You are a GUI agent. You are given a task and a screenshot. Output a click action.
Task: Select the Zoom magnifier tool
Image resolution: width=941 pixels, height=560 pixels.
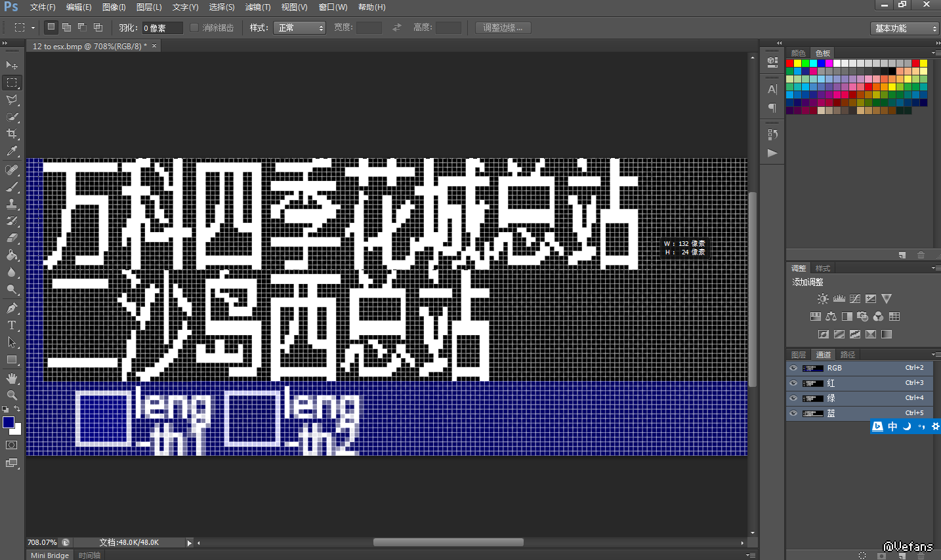12,395
